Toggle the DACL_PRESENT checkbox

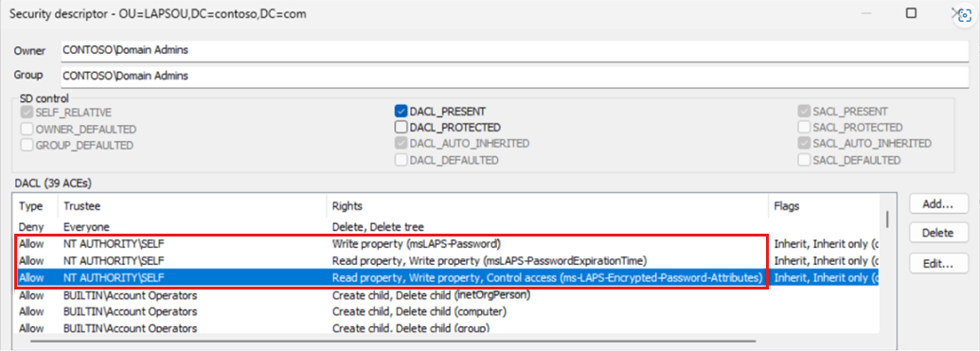[x=401, y=112]
